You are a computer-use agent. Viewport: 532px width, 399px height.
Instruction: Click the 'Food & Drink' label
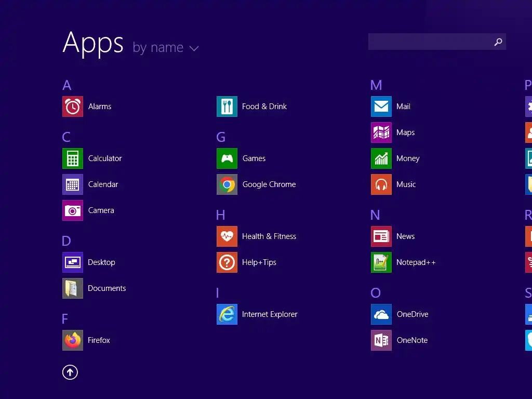click(x=264, y=107)
